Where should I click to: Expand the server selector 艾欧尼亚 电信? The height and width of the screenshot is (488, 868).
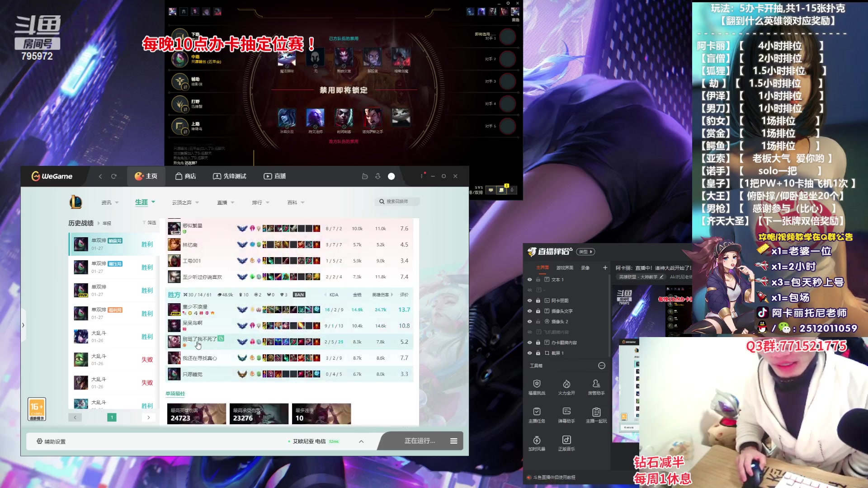tap(361, 441)
